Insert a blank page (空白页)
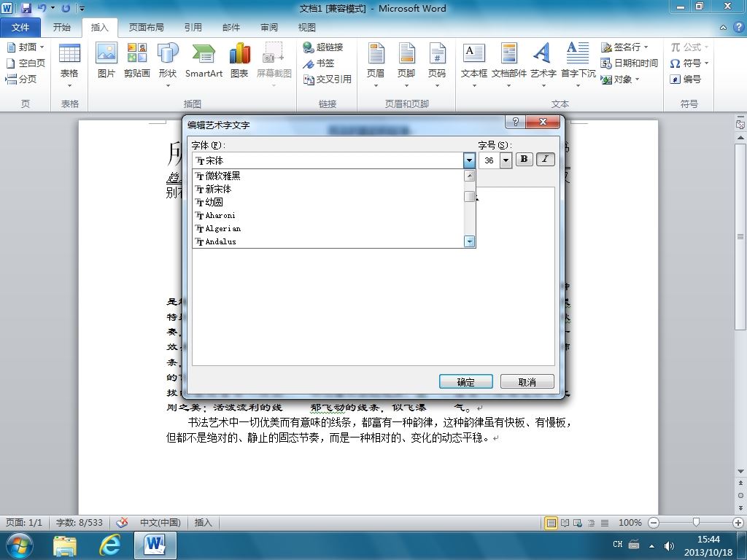Image resolution: width=747 pixels, height=560 pixels. (26, 63)
